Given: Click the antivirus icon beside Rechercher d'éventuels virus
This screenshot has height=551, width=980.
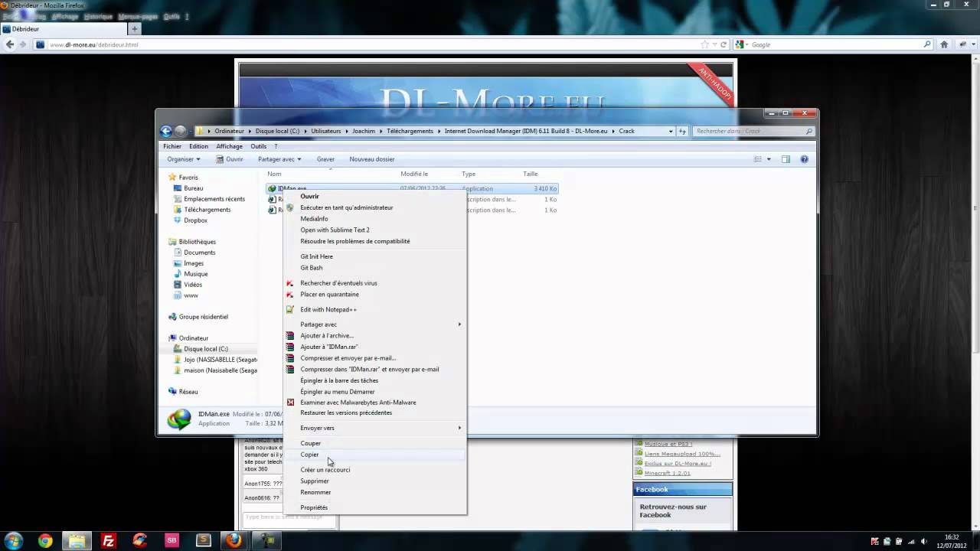Looking at the screenshot, I should [290, 283].
